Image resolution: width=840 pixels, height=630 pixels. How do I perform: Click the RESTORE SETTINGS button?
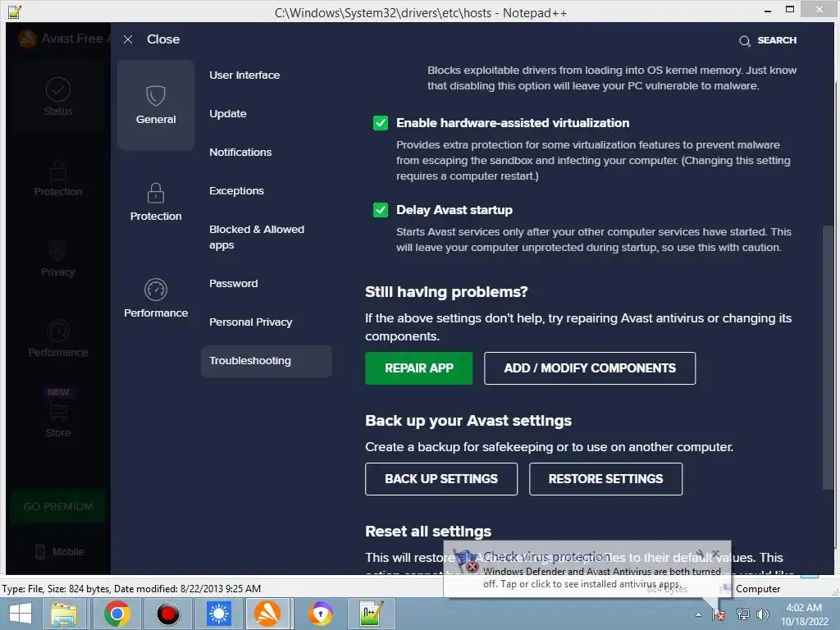click(606, 479)
